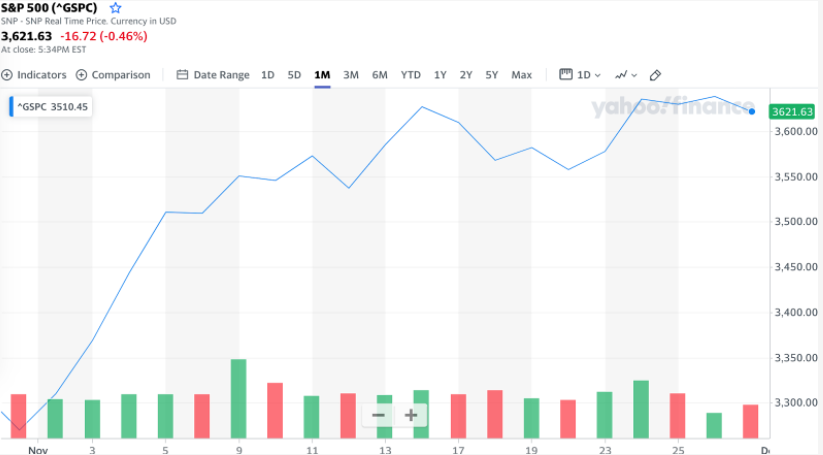Image resolution: width=823 pixels, height=455 pixels.
Task: Click the ^GSPC legend color bar
Action: click(x=11, y=105)
